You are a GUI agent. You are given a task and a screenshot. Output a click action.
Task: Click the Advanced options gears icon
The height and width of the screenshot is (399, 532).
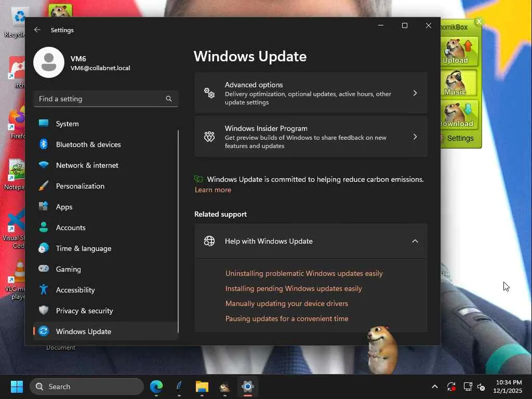coord(209,93)
